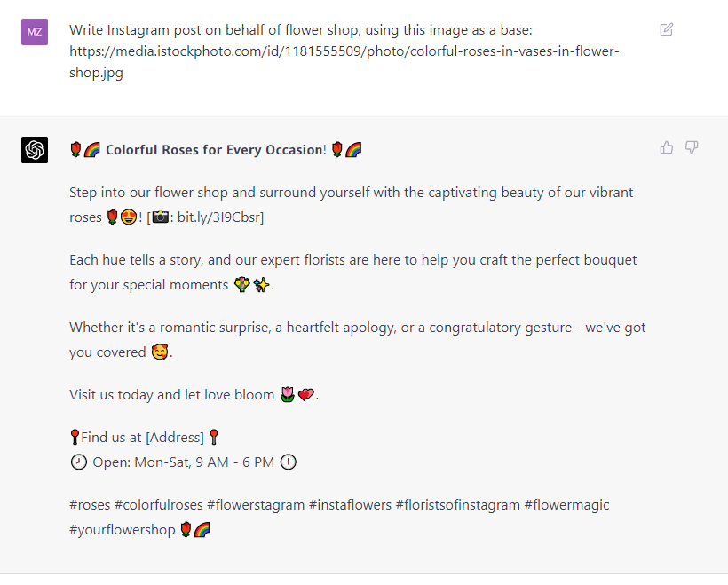Image resolution: width=728 pixels, height=585 pixels.
Task: Click the clock emoji before Open hours
Action: pyautogui.click(x=78, y=462)
